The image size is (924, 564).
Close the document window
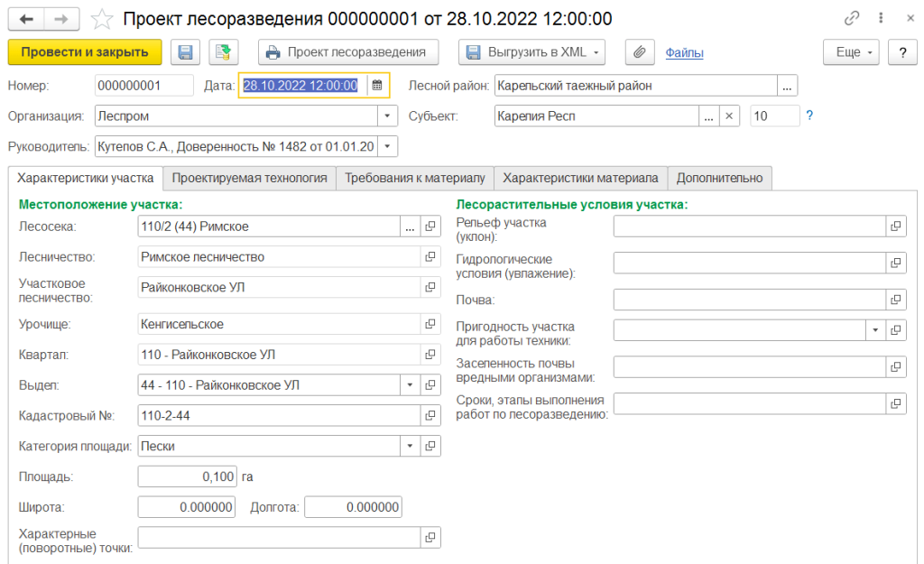pyautogui.click(x=910, y=18)
